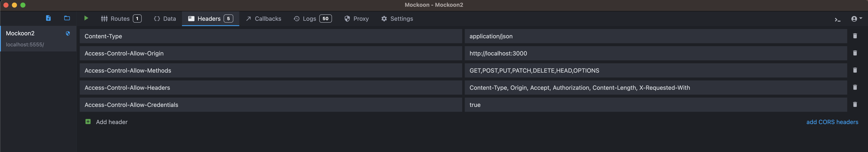Delete the Content-Type header row
868x152 pixels.
pyautogui.click(x=855, y=36)
